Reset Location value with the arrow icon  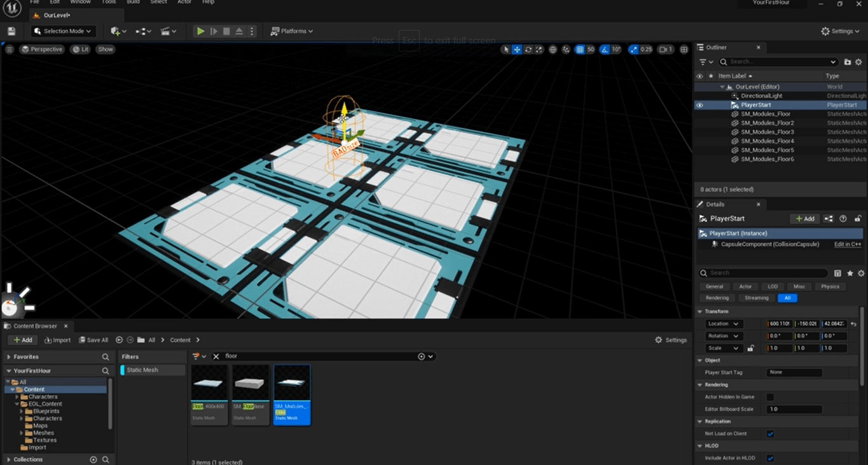click(x=853, y=324)
